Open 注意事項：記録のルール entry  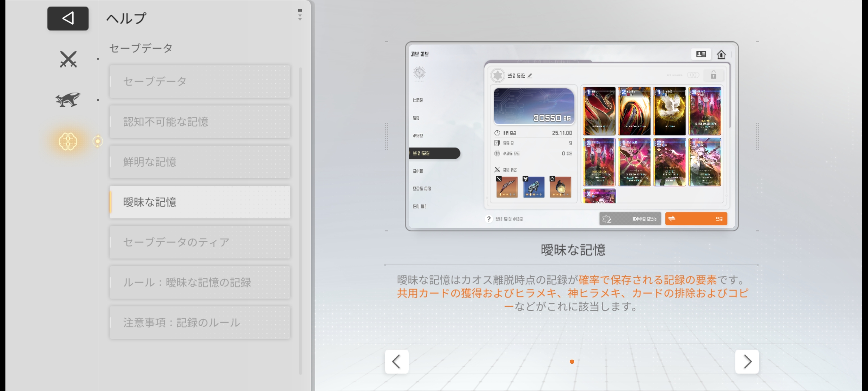(x=200, y=322)
